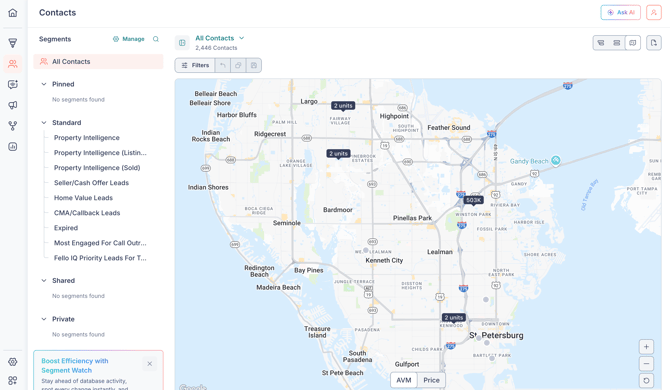Dismiss the Segment Watch banner
Screen dimensions: 670x390
(150, 364)
